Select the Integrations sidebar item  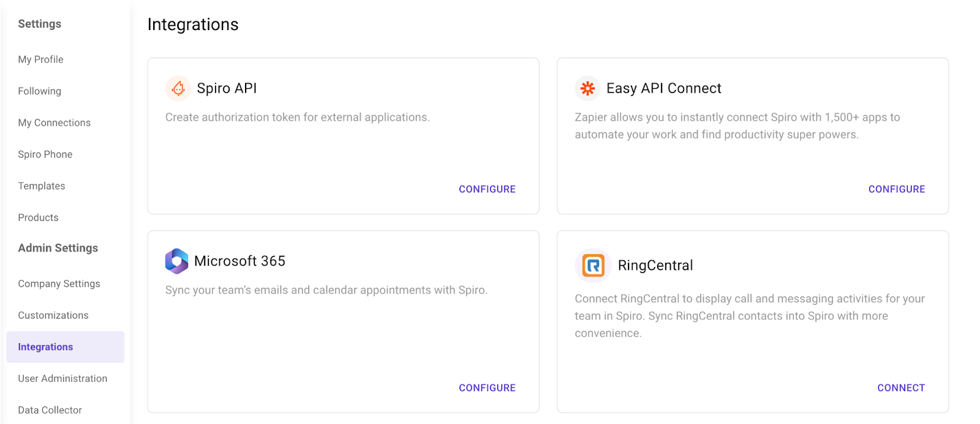[65, 347]
